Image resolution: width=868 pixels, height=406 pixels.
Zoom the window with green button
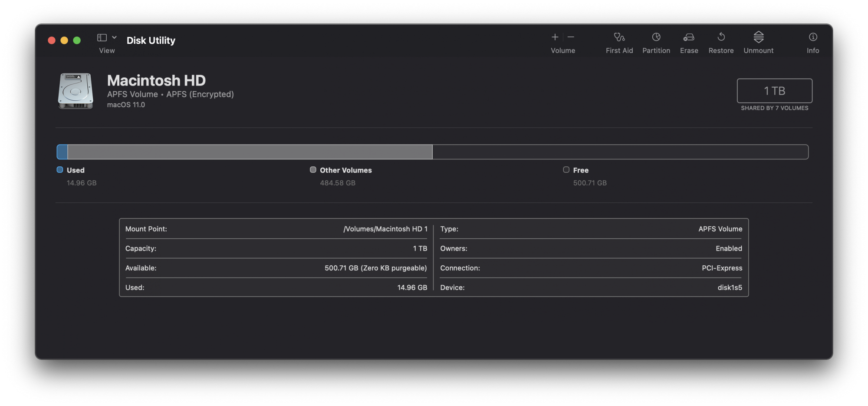(77, 40)
